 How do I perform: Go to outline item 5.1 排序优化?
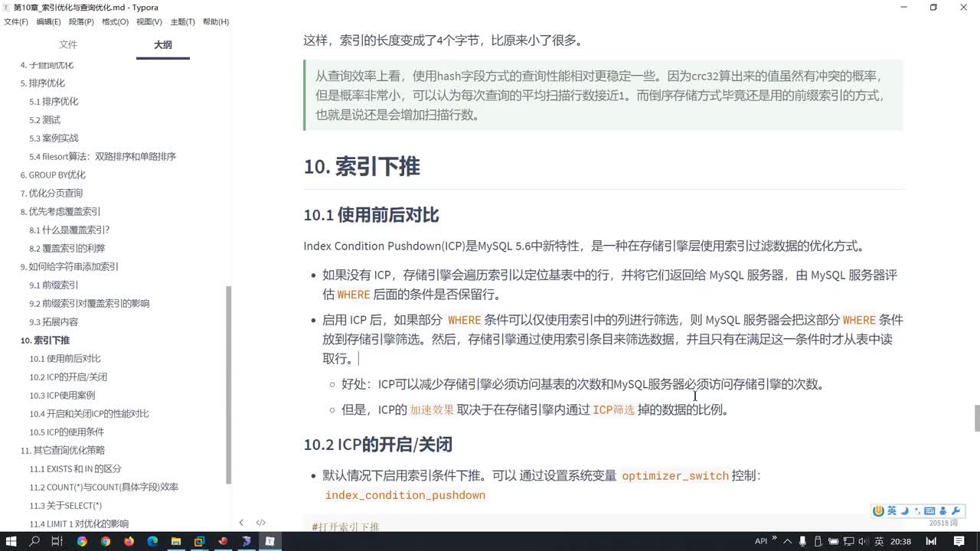54,101
